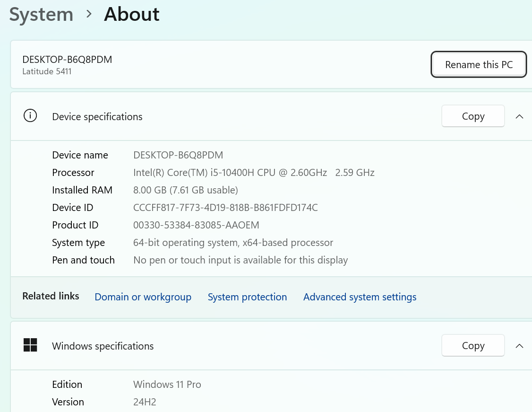Click DESKTOP-B6Q8PDM title in the top card

click(x=67, y=60)
